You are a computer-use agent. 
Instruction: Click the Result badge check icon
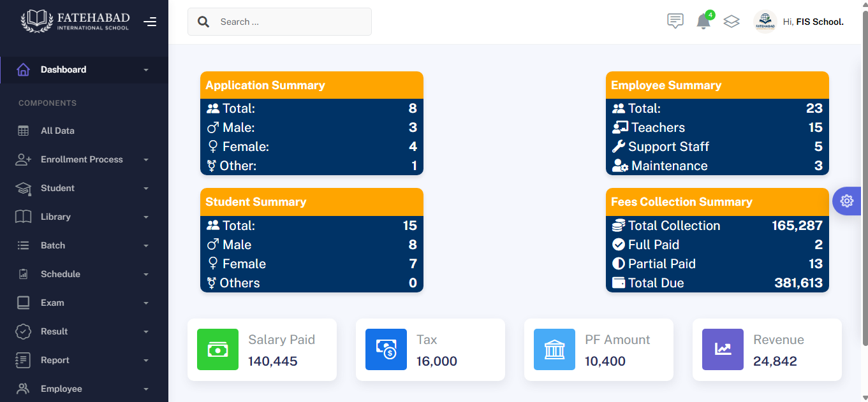(x=23, y=331)
